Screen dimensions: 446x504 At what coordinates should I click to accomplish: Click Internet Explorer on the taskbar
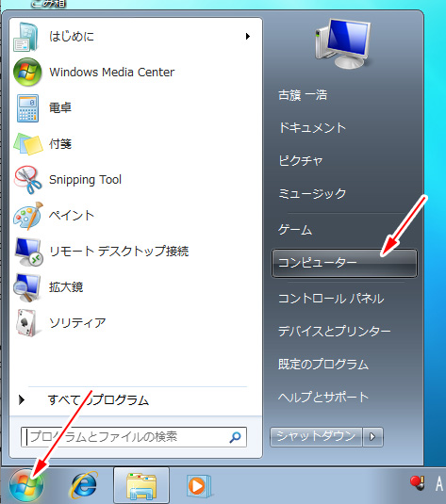pos(84,484)
